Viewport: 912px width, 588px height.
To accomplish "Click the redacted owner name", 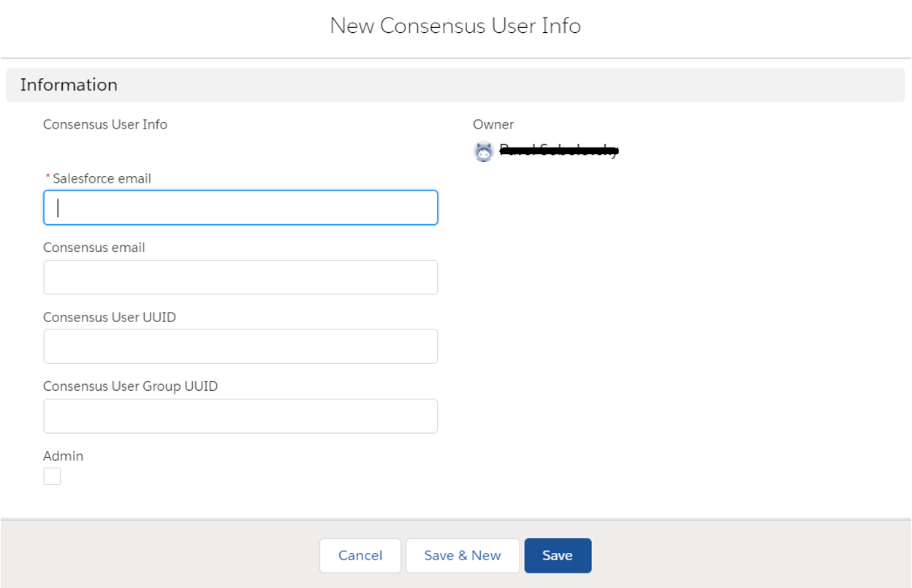I will [x=559, y=150].
